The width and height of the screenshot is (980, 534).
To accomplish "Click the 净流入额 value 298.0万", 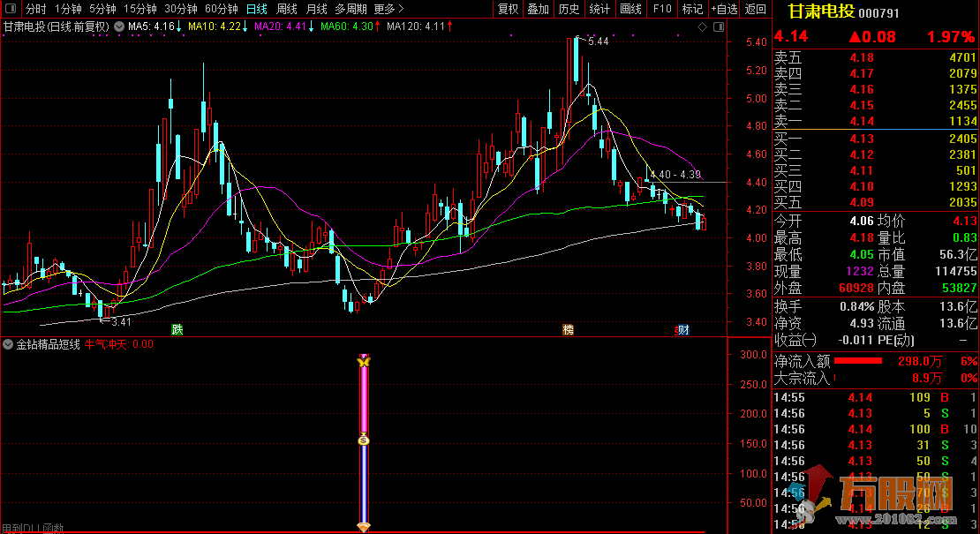I will tap(920, 361).
